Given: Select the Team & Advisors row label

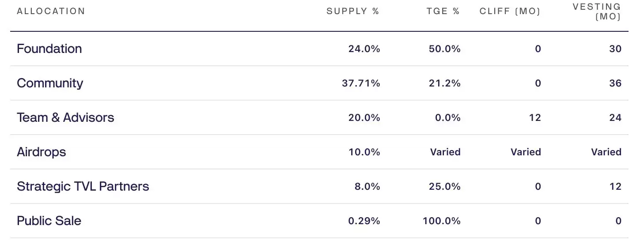Looking at the screenshot, I should (65, 117).
